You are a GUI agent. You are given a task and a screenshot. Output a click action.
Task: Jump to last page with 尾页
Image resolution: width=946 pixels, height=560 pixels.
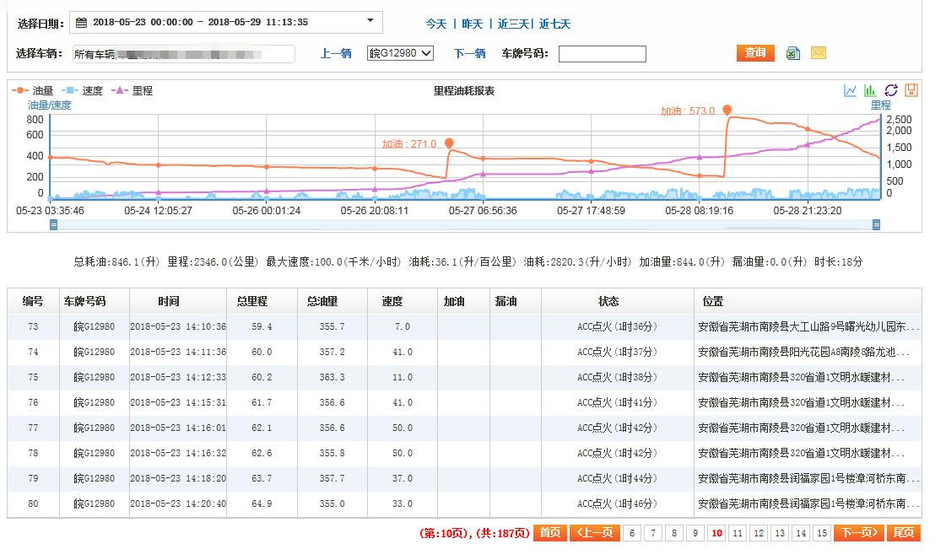click(x=904, y=533)
